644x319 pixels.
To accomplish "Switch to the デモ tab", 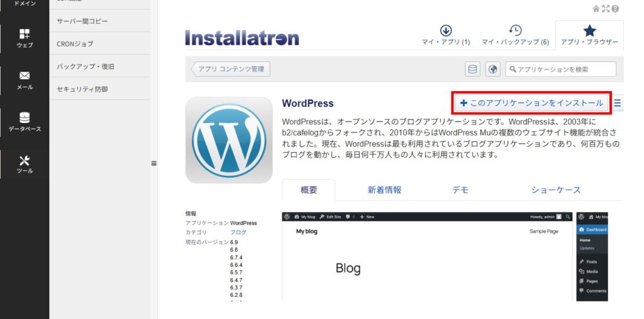I will [x=460, y=190].
